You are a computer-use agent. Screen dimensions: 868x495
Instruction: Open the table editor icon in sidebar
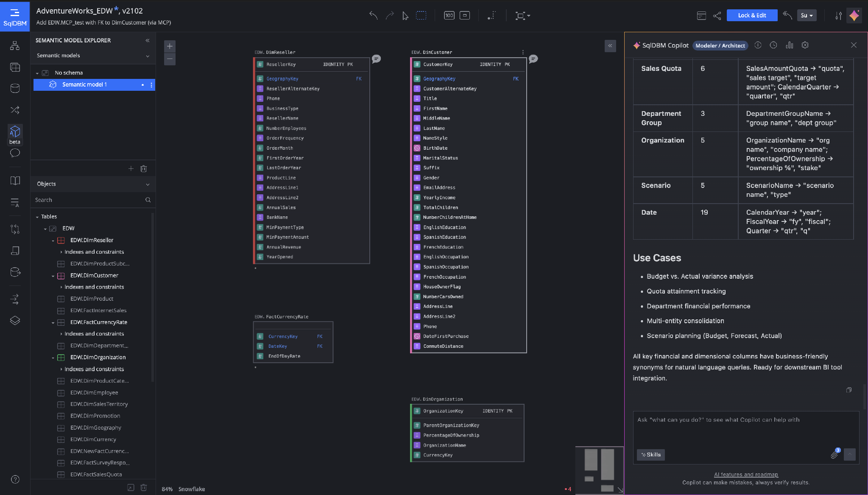15,67
